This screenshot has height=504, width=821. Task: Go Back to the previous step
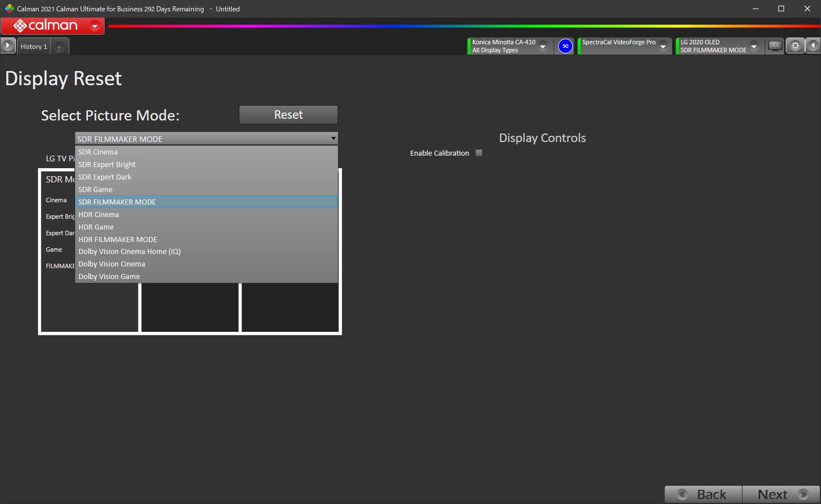703,494
